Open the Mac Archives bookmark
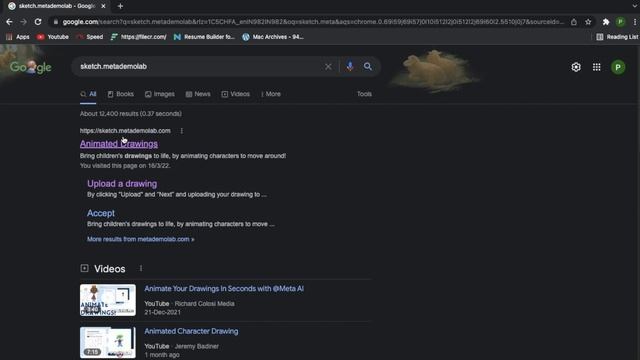The height and width of the screenshot is (360, 640). (x=273, y=37)
